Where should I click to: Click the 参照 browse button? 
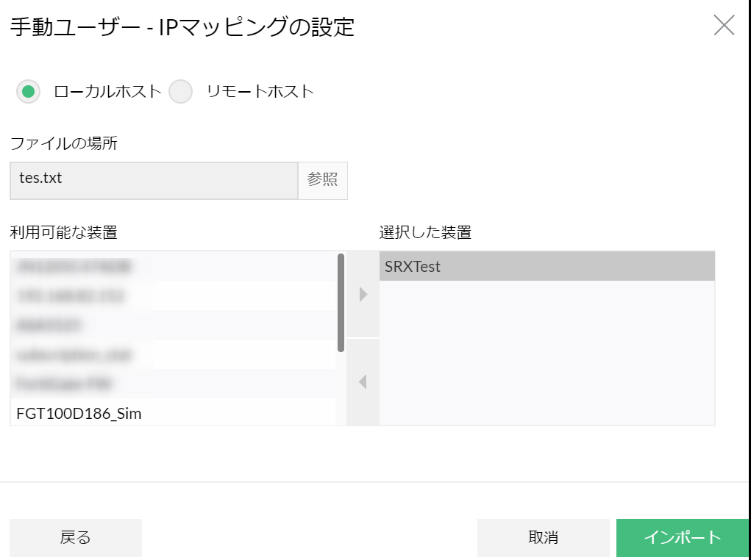click(322, 180)
